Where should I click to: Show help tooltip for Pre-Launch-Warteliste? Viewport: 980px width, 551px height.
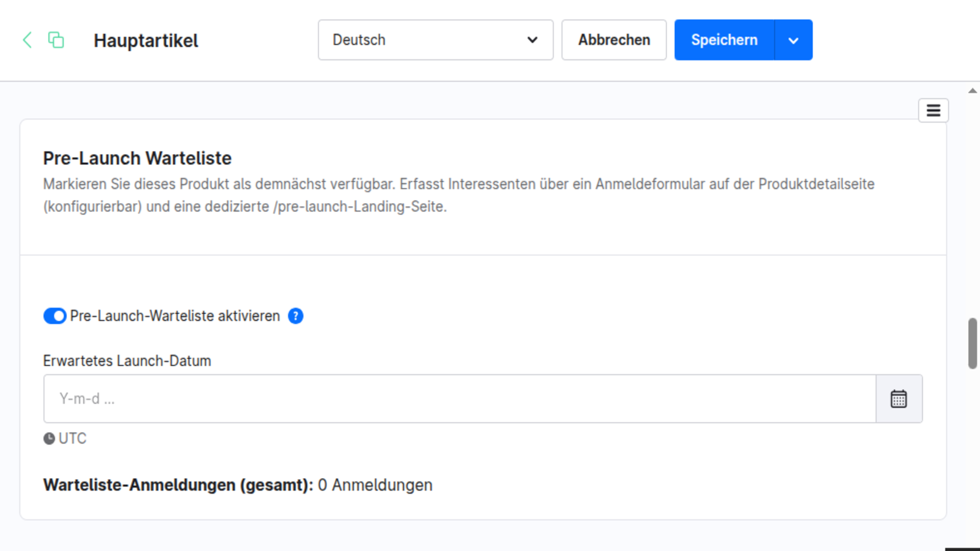(296, 316)
